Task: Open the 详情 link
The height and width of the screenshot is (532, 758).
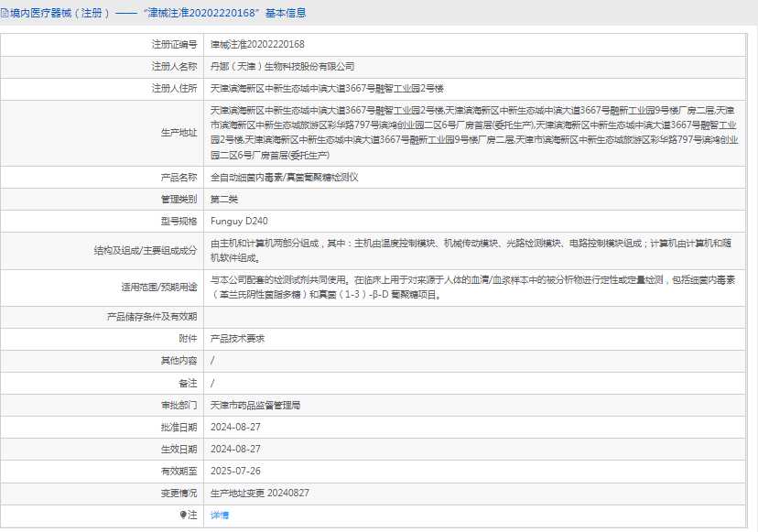Action: pos(220,516)
